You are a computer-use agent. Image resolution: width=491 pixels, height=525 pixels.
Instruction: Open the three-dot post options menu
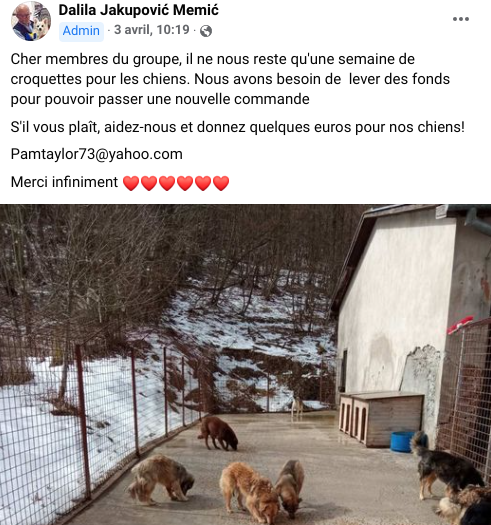tap(461, 19)
